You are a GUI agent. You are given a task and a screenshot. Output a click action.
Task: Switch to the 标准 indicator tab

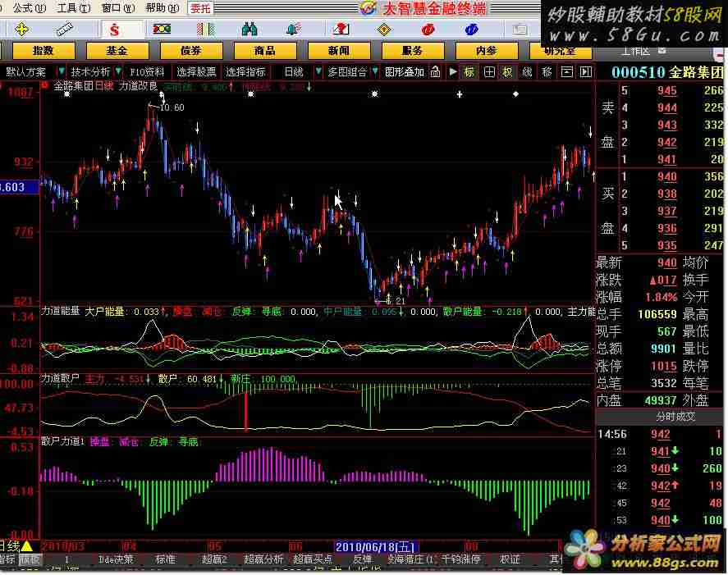pos(166,559)
